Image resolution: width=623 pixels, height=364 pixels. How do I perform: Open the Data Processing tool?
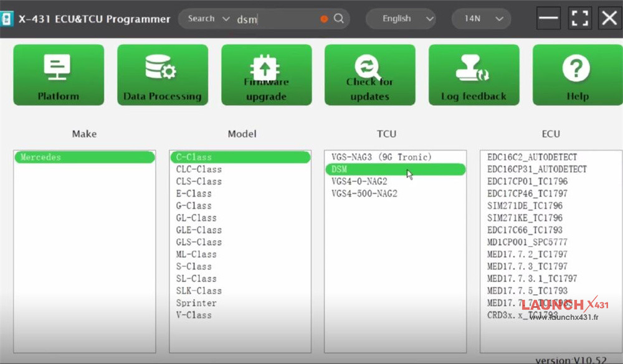click(x=162, y=75)
